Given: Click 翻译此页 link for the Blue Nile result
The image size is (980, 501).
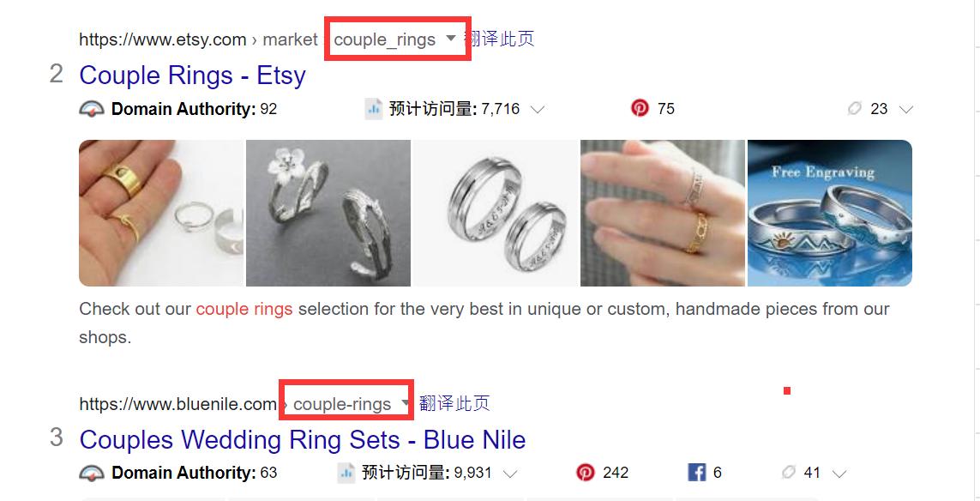Looking at the screenshot, I should 454,403.
